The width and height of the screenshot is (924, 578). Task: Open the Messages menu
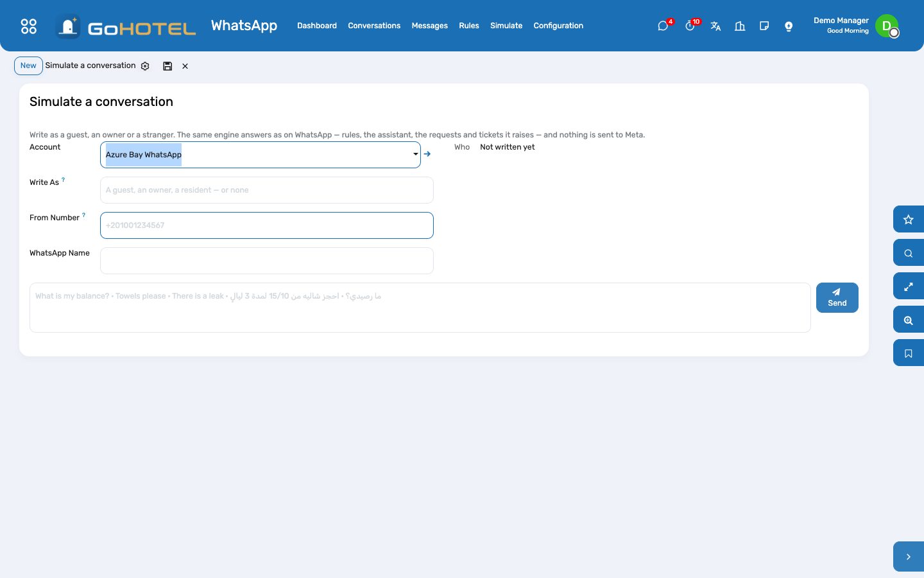point(430,26)
